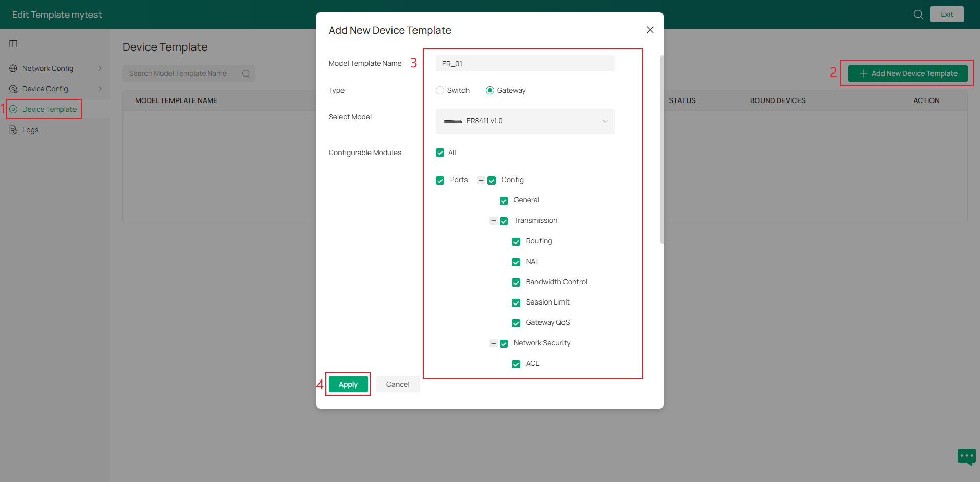Open the chat support bubble icon
This screenshot has width=980, height=482.
click(967, 456)
